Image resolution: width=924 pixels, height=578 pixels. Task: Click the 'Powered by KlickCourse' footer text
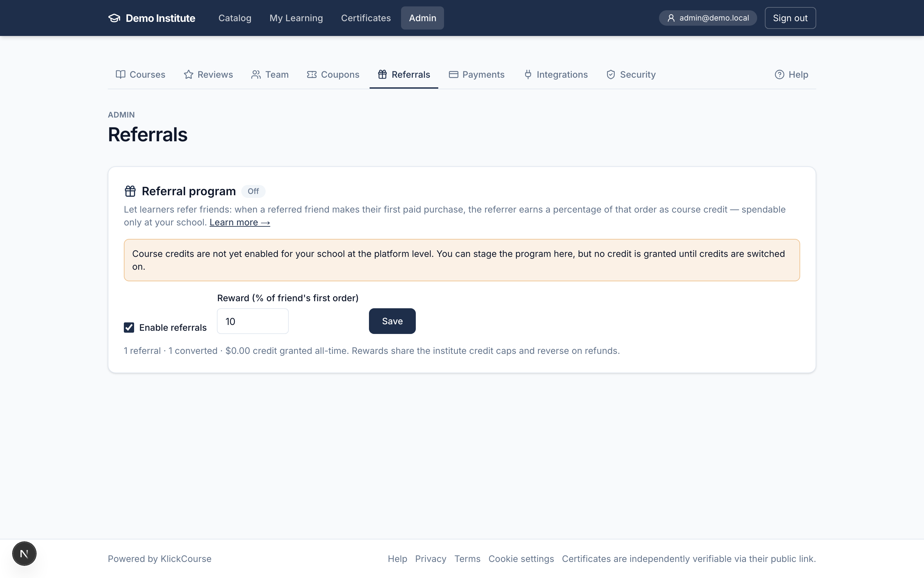click(x=159, y=559)
